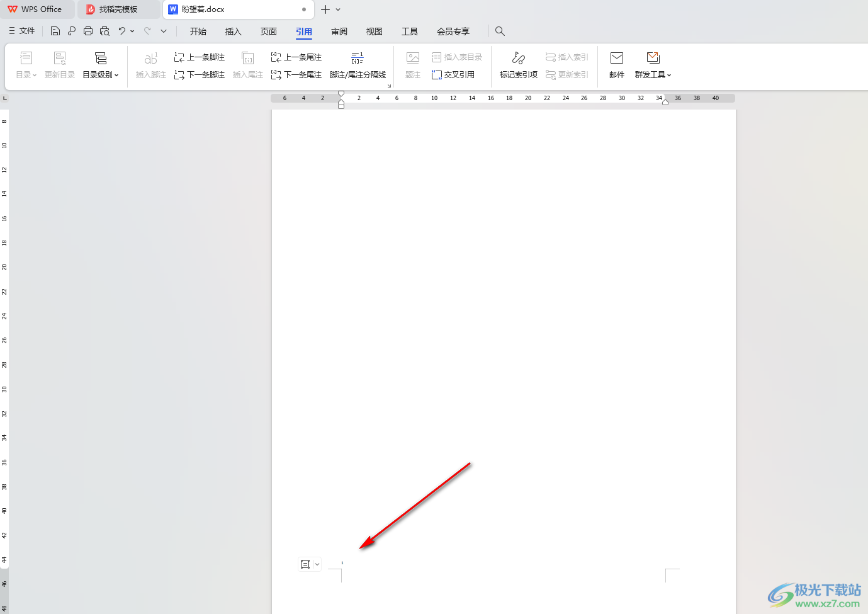Toggle 脚注/尾注分隔线
The image size is (868, 614).
(358, 65)
